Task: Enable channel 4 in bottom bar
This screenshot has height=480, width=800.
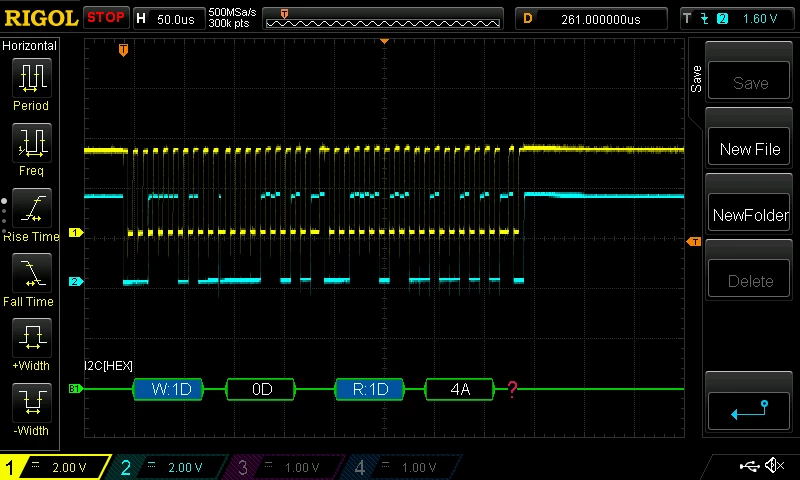Action: [401, 467]
